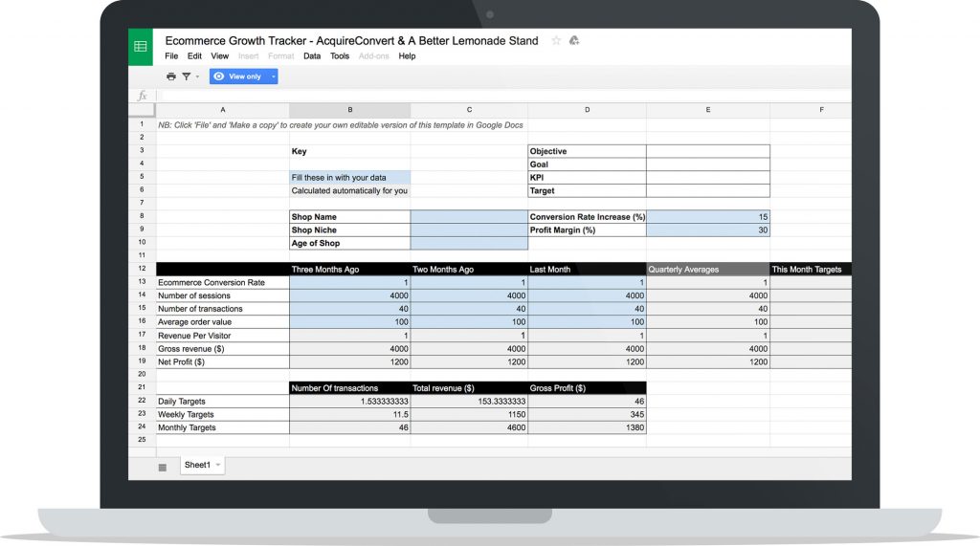980x546 pixels.
Task: Click the print icon in toolbar
Action: tap(171, 76)
